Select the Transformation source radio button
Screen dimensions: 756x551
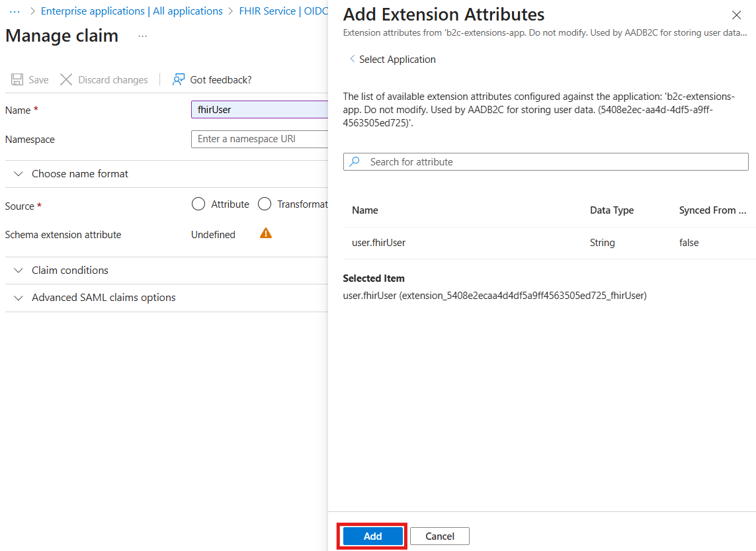pyautogui.click(x=265, y=204)
